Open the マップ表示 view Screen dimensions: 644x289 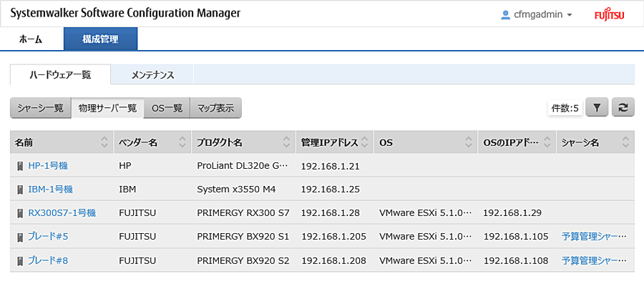(x=215, y=108)
